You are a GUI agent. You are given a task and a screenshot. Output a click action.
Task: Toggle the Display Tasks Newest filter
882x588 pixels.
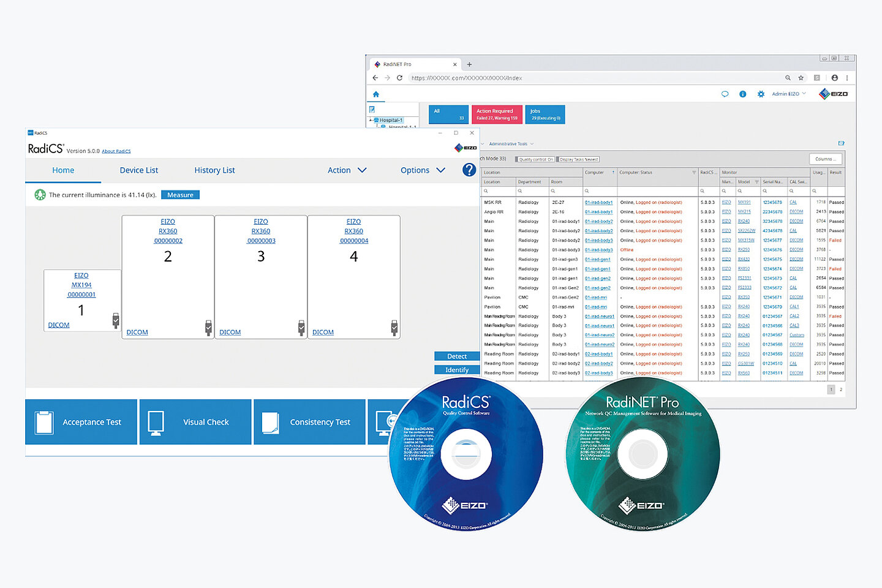coord(578,159)
